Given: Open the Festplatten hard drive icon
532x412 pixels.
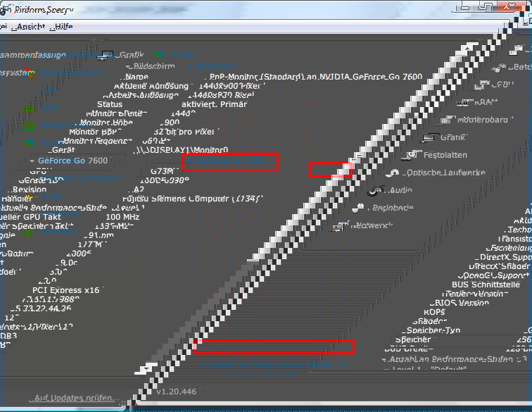Looking at the screenshot, I should point(412,155).
